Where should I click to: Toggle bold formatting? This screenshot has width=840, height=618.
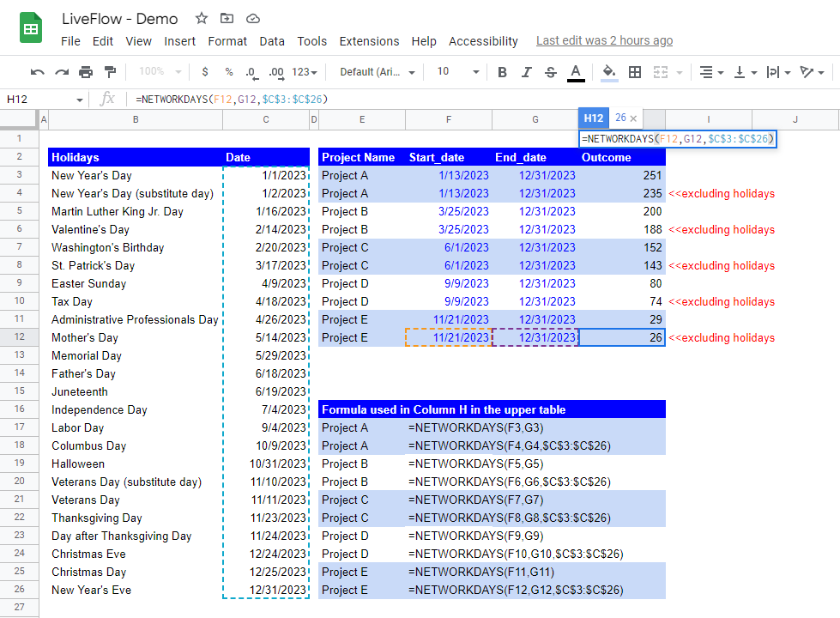click(x=503, y=72)
